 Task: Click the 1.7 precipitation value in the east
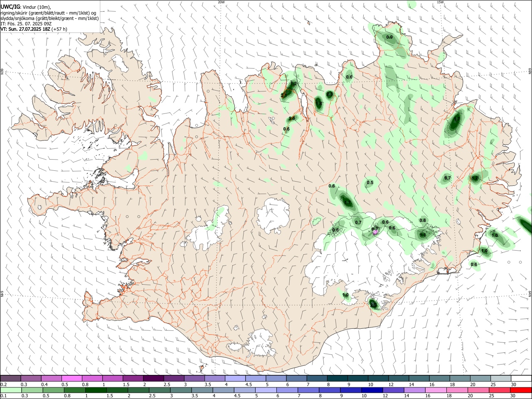pyautogui.click(x=457, y=119)
